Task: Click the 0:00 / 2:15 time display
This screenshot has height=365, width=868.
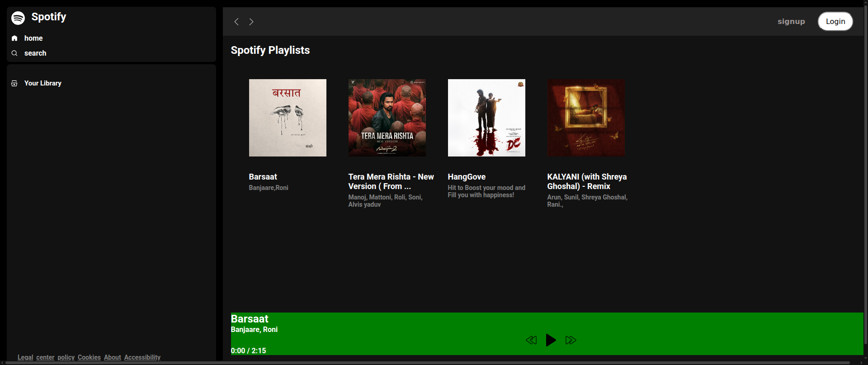Action: coord(248,351)
